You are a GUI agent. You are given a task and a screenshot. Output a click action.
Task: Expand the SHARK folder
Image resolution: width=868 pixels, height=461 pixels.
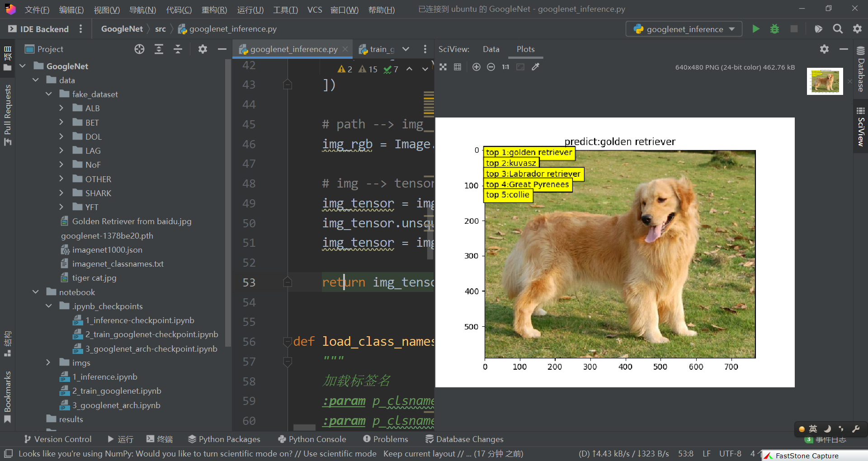pyautogui.click(x=61, y=193)
